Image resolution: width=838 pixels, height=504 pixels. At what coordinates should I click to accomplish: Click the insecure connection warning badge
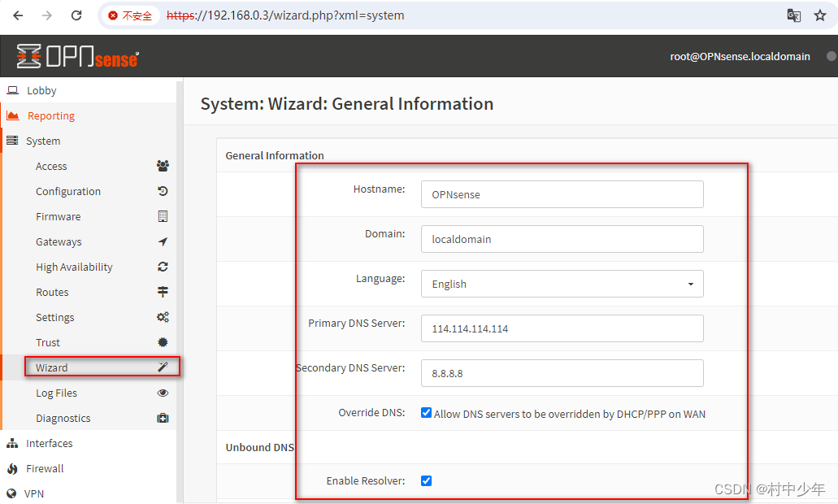pos(130,15)
